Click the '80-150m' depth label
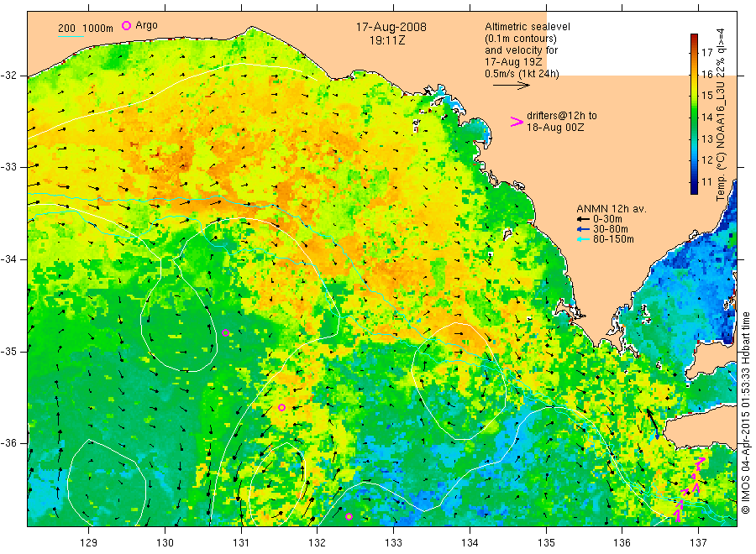 [x=613, y=239]
